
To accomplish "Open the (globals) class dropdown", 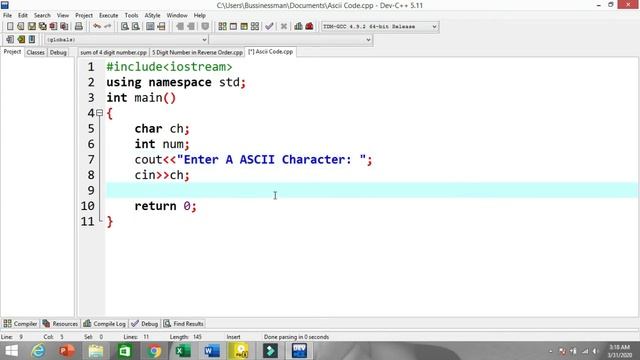I will [127, 40].
